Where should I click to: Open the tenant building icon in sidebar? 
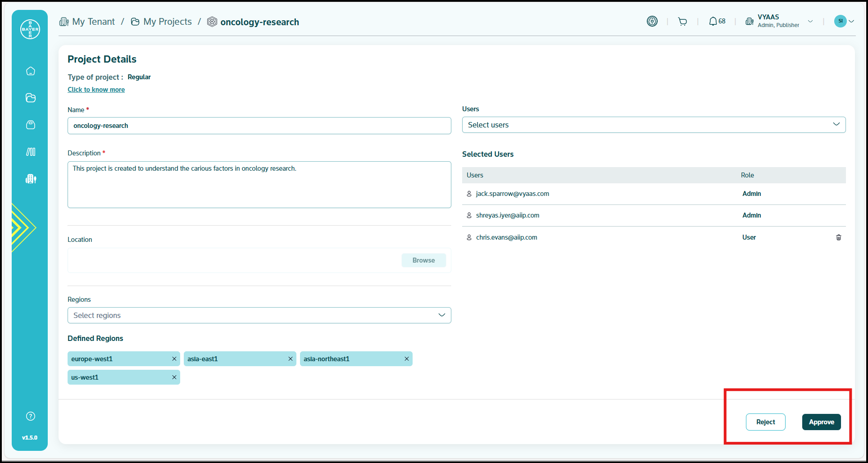[31, 179]
